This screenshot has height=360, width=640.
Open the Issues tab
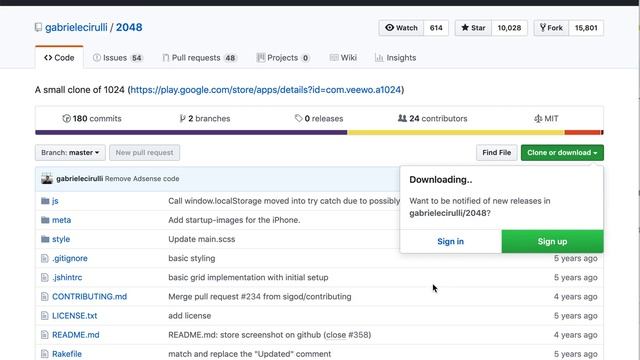pos(118,58)
